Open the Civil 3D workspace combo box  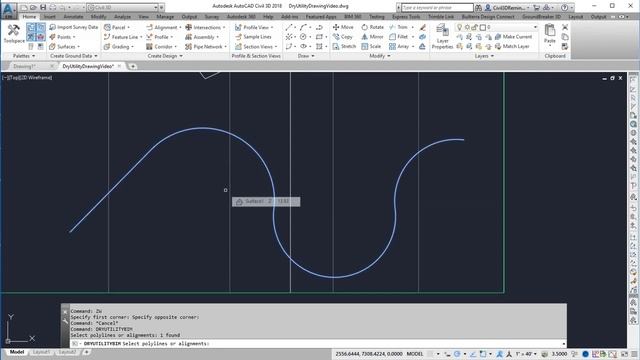pos(123,7)
